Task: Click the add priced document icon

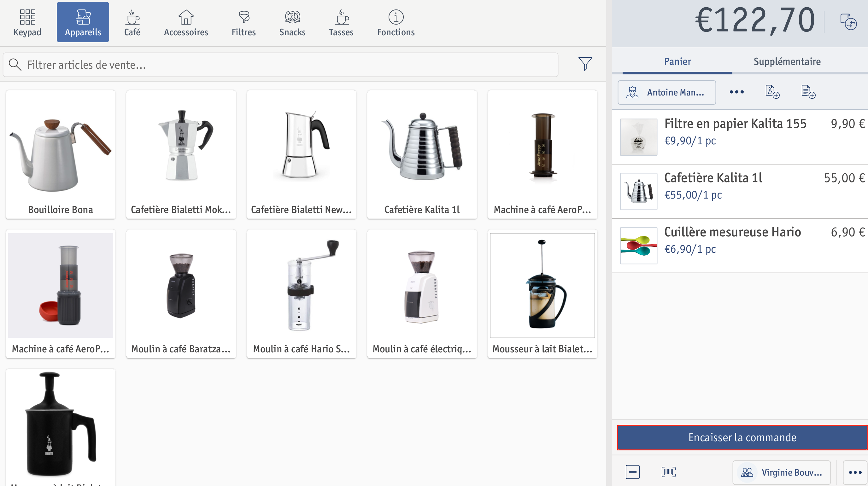Action: point(772,92)
